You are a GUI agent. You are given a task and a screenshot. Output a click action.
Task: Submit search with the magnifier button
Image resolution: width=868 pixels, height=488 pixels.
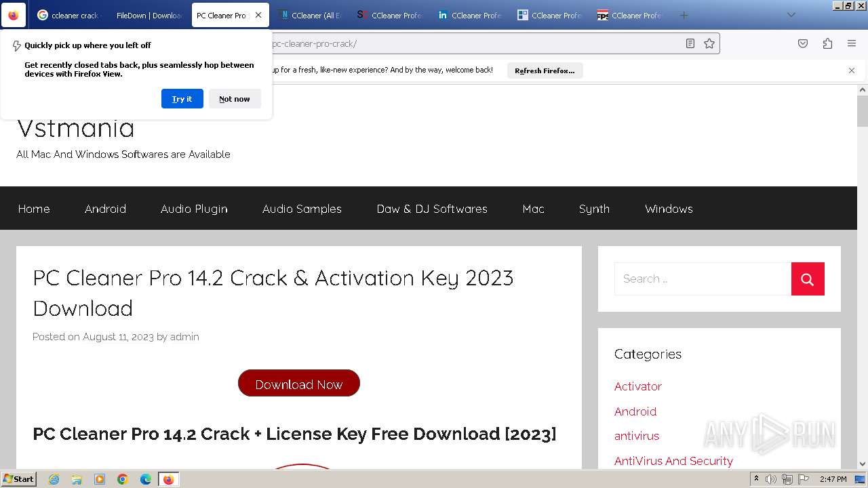pyautogui.click(x=808, y=279)
